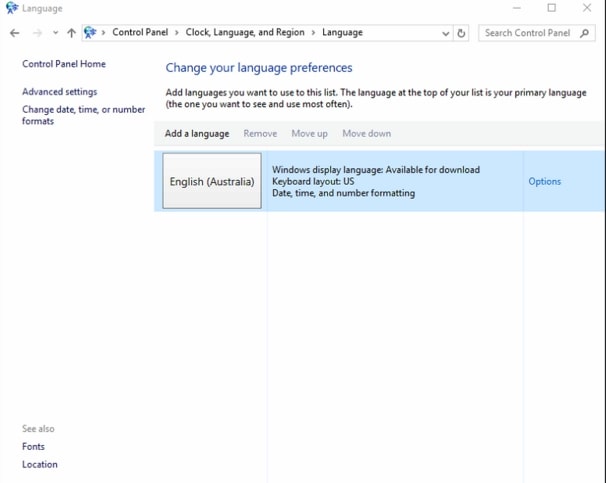Expand the chevron after Control Panel in the breadcrumb
Viewport: 606px width, 483px height.
click(x=177, y=33)
